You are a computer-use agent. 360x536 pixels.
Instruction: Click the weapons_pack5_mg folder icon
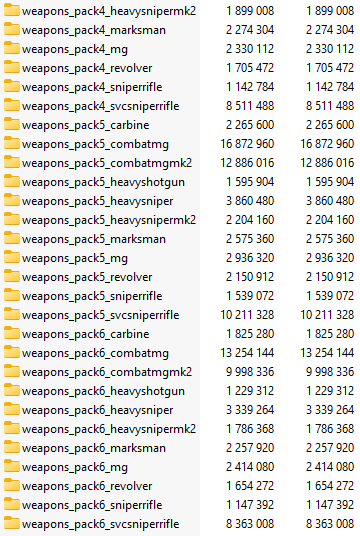(12, 257)
